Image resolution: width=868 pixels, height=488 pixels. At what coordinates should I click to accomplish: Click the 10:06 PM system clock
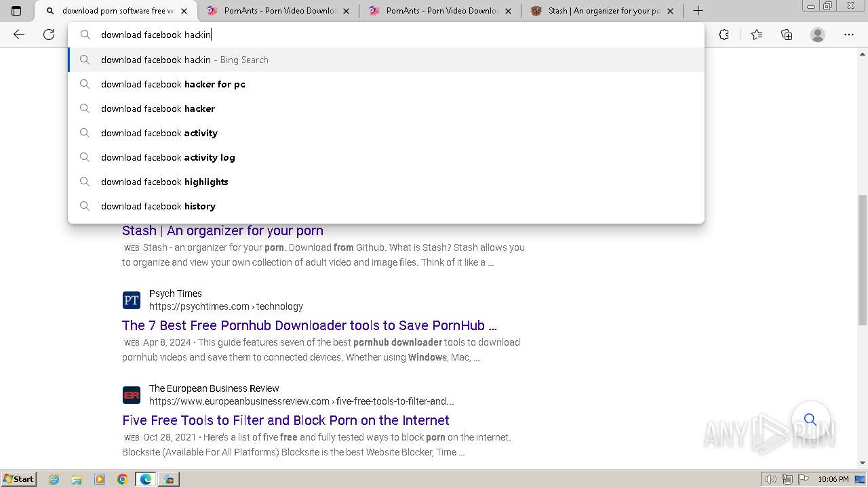click(833, 479)
